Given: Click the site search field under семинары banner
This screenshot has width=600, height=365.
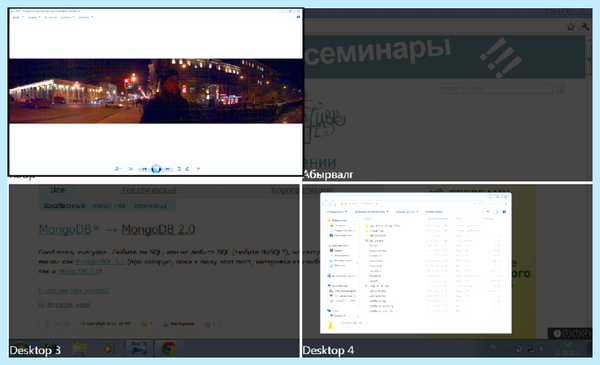Looking at the screenshot, I should (496, 89).
